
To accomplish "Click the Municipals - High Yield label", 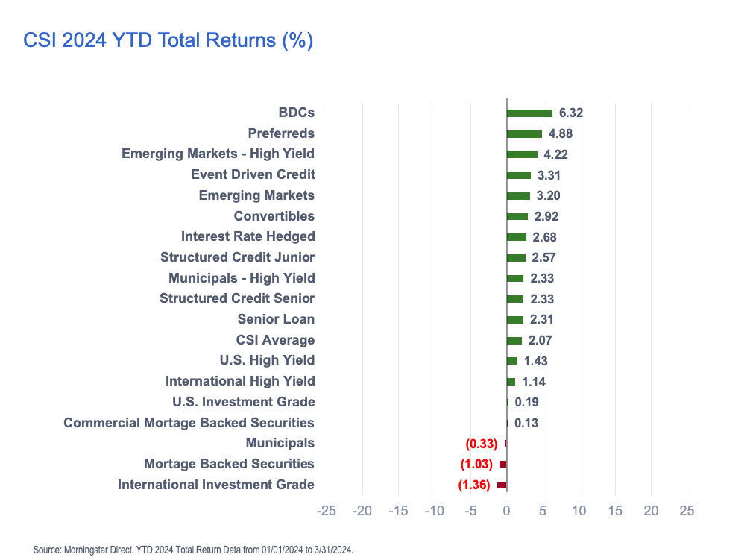I will [242, 278].
